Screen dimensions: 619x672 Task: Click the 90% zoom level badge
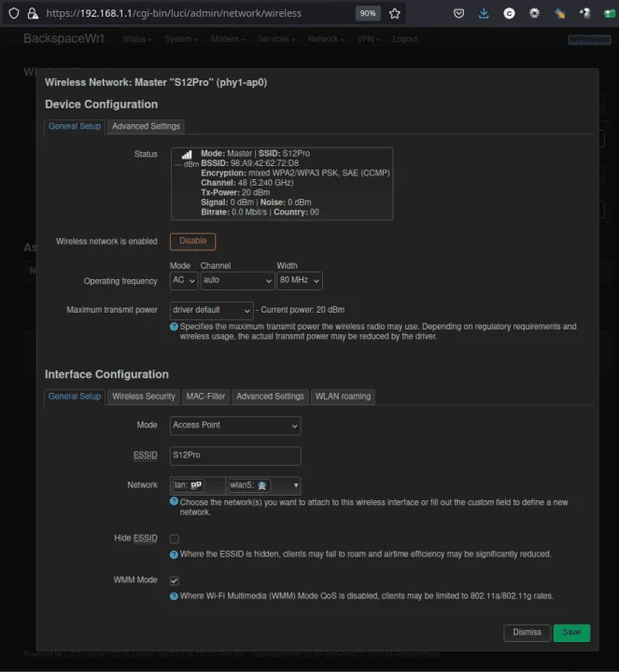pyautogui.click(x=368, y=13)
